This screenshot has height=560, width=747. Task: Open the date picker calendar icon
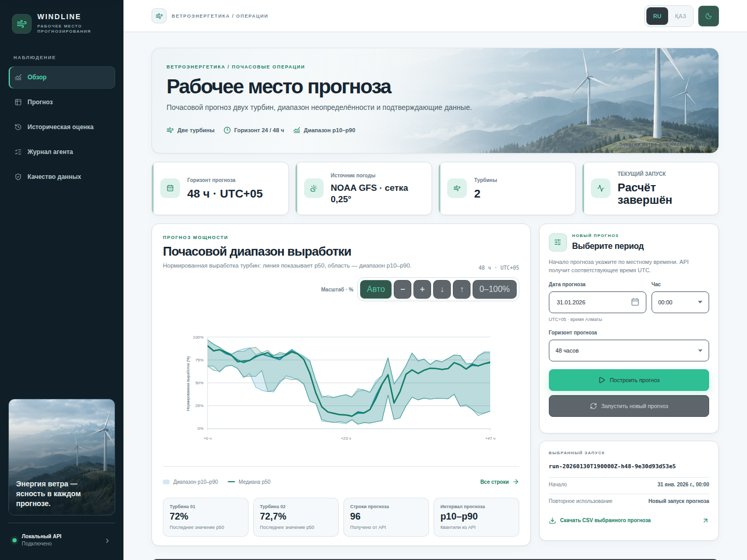tap(635, 302)
